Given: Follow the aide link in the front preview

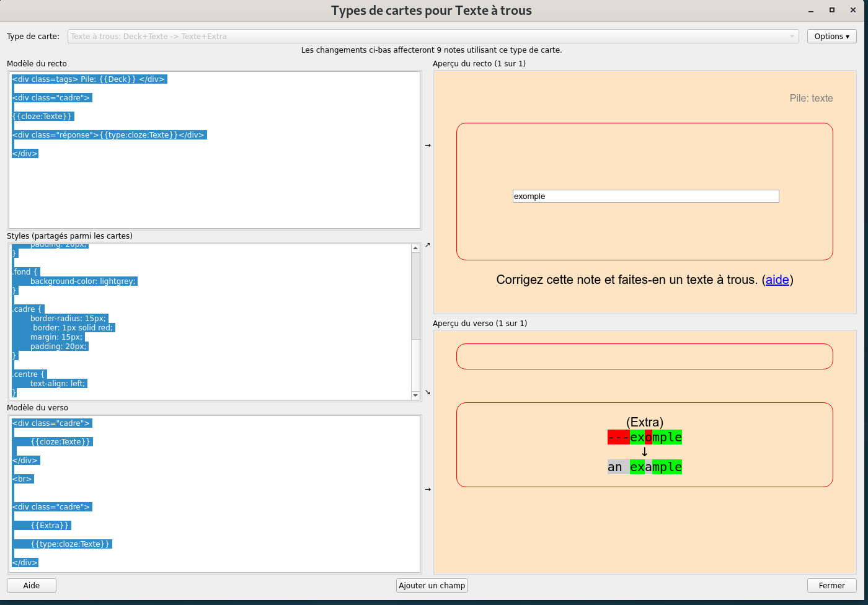Looking at the screenshot, I should [x=777, y=280].
